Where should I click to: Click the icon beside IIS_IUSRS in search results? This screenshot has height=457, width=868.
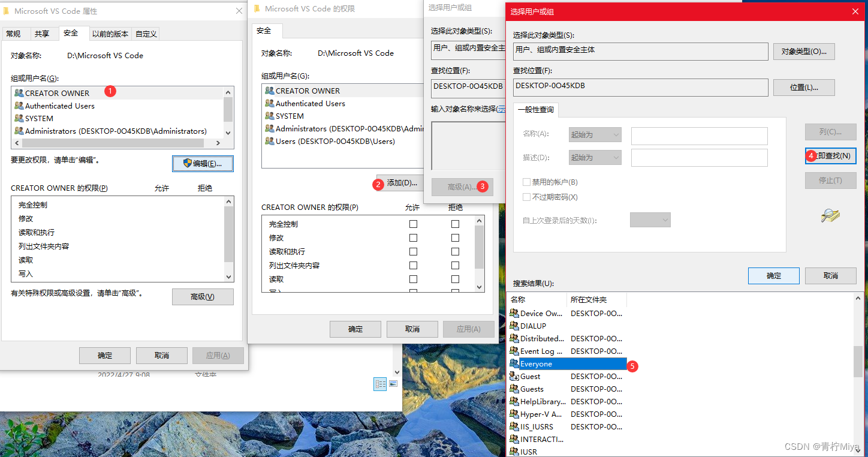[x=514, y=426]
